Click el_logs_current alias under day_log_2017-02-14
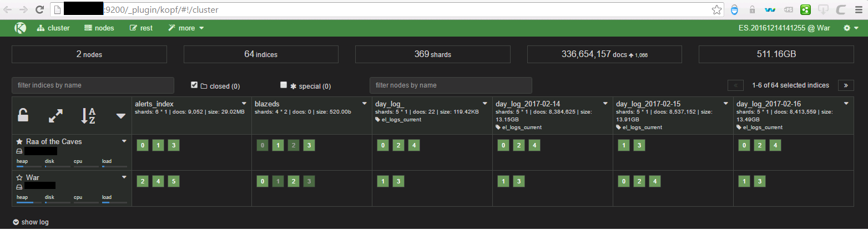This screenshot has height=230, width=868. pyautogui.click(x=522, y=127)
